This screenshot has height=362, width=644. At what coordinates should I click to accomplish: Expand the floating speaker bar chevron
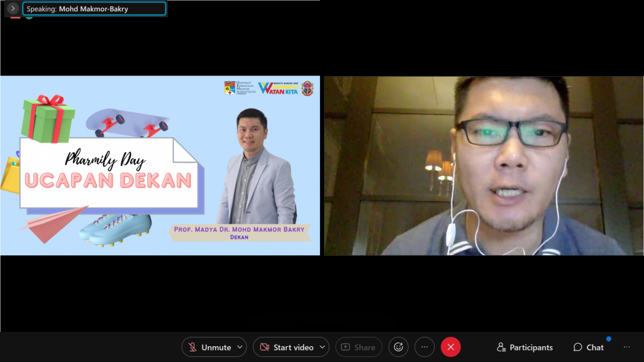coord(13,9)
